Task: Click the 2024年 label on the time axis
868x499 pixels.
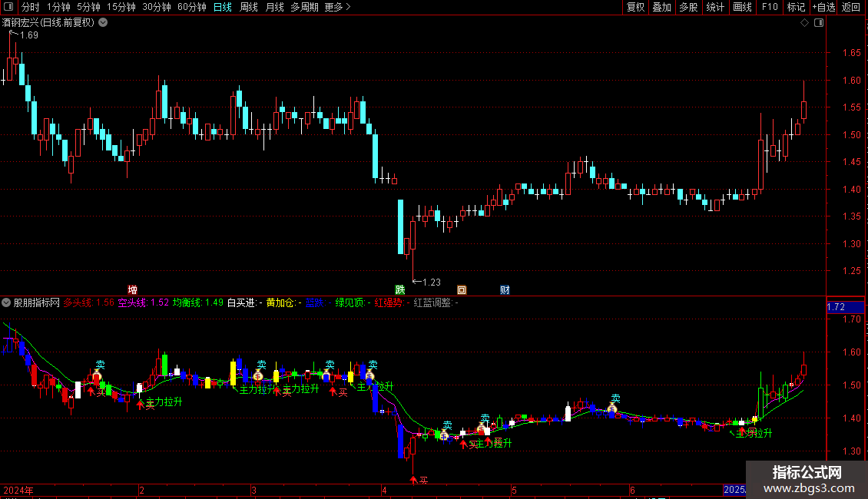Action: (x=18, y=490)
